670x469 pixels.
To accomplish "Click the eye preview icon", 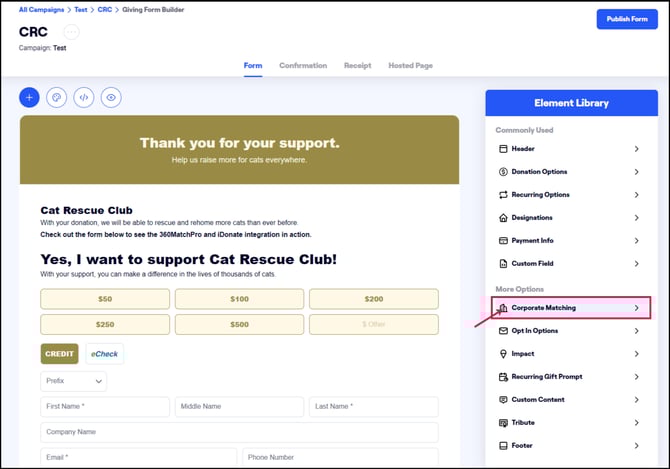I will coord(112,98).
